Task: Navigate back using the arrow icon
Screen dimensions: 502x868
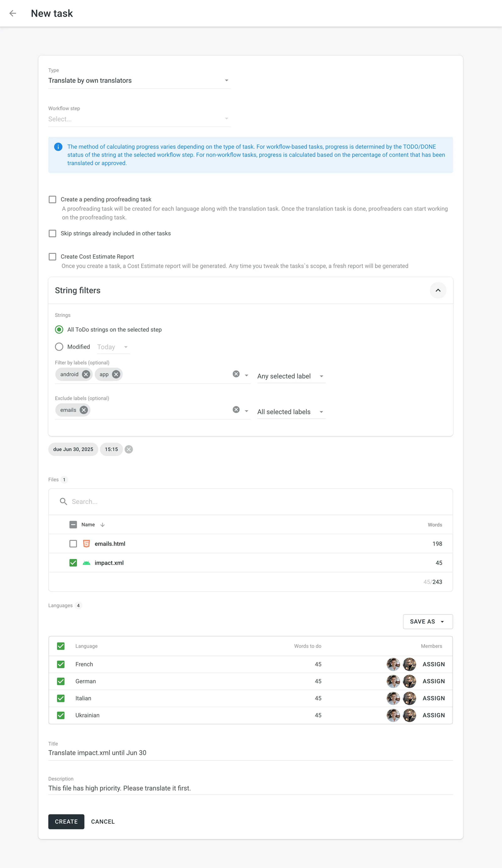Action: pos(13,13)
